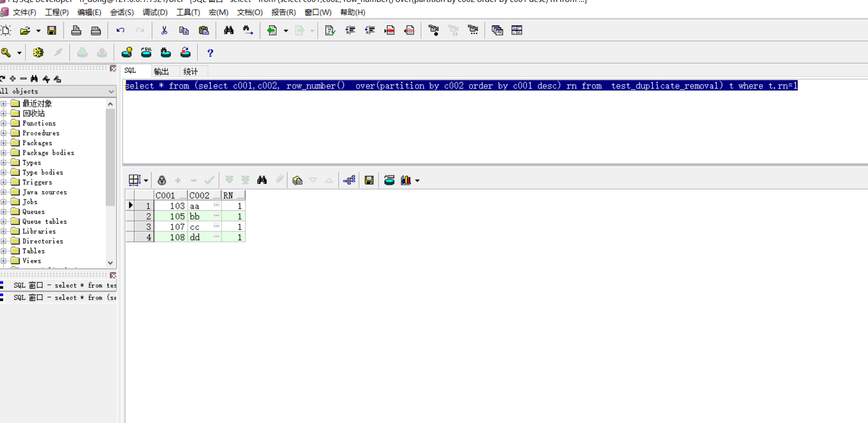This screenshot has height=423, width=868.
Task: Click the result grid find binoculars icon
Action: [x=262, y=180]
